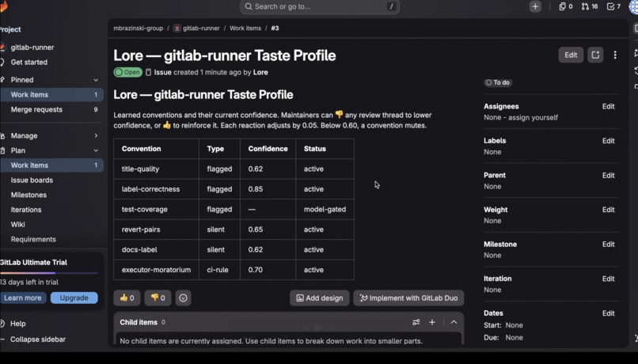Click the search magnifier icon
The image size is (638, 364).
point(249,6)
